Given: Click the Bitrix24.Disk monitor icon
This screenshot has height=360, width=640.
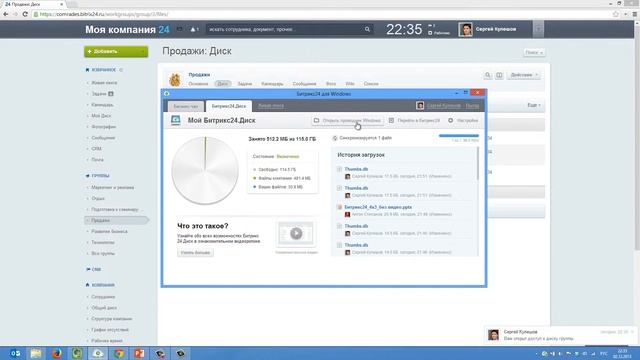Looking at the screenshot, I should 176,120.
